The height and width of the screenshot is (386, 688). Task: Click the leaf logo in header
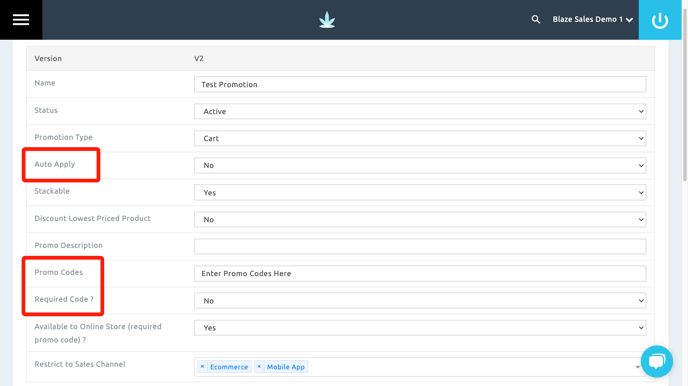(x=327, y=20)
